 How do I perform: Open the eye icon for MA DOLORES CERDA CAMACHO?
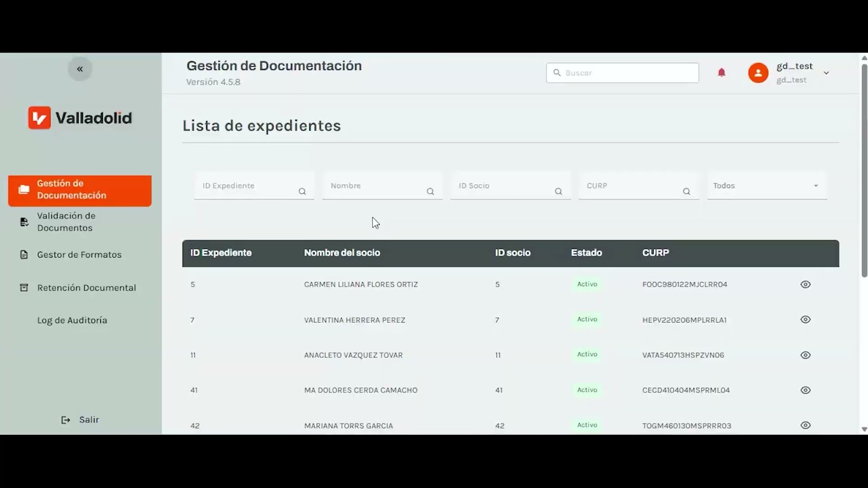click(805, 389)
